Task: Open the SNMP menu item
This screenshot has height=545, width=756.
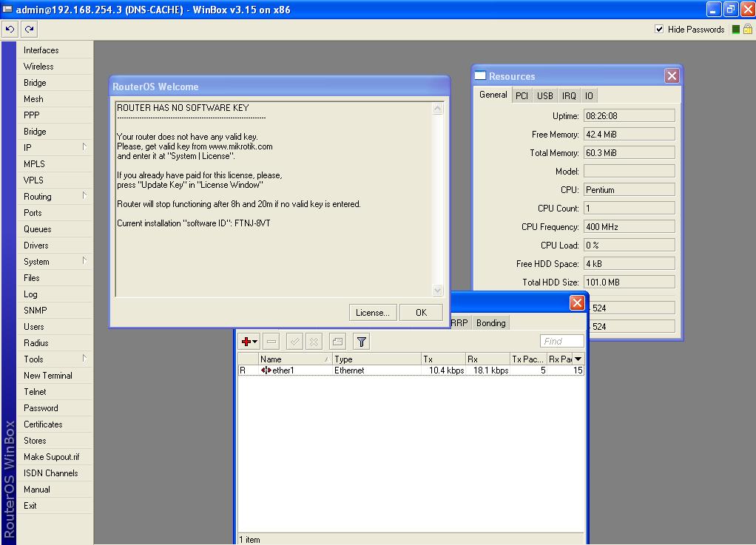Action: point(55,311)
